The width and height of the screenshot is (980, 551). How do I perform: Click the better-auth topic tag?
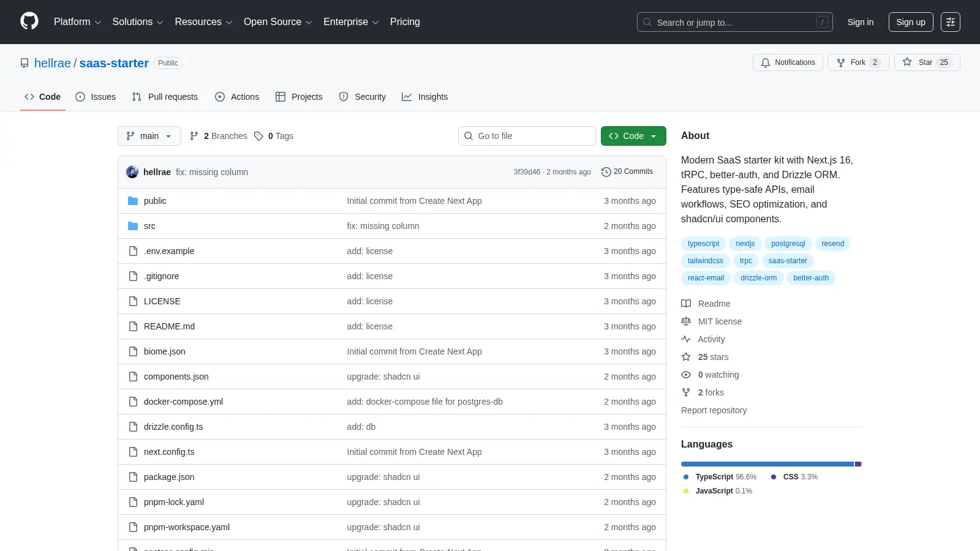(811, 278)
